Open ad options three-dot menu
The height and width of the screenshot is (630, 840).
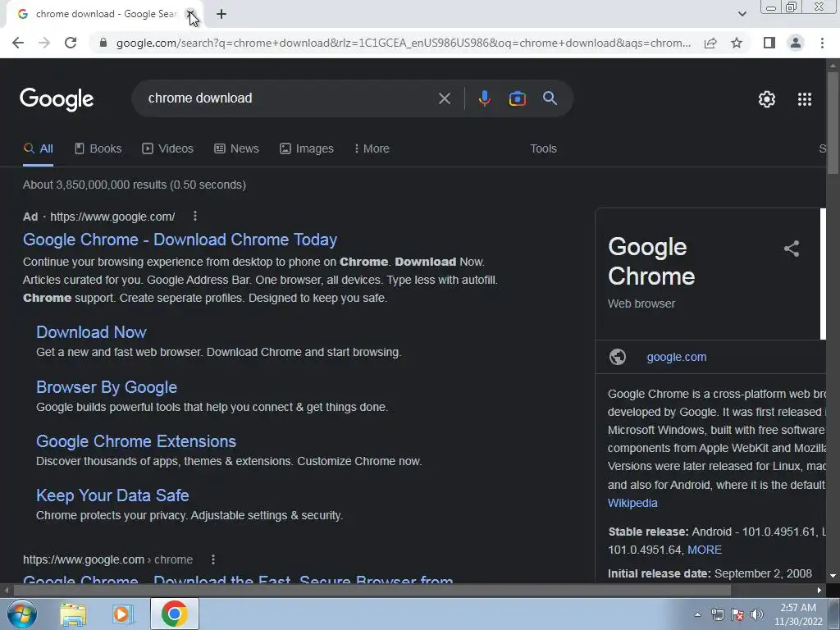(195, 216)
